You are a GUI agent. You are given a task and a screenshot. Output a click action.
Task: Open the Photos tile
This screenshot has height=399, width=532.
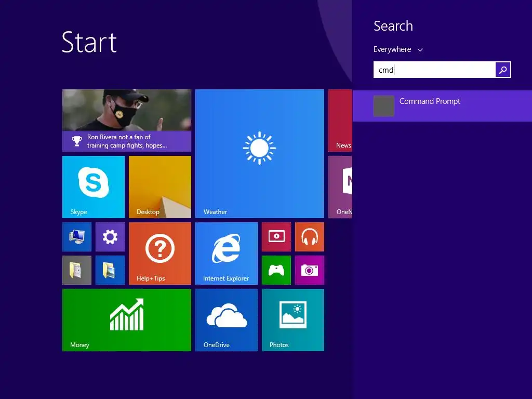293,320
